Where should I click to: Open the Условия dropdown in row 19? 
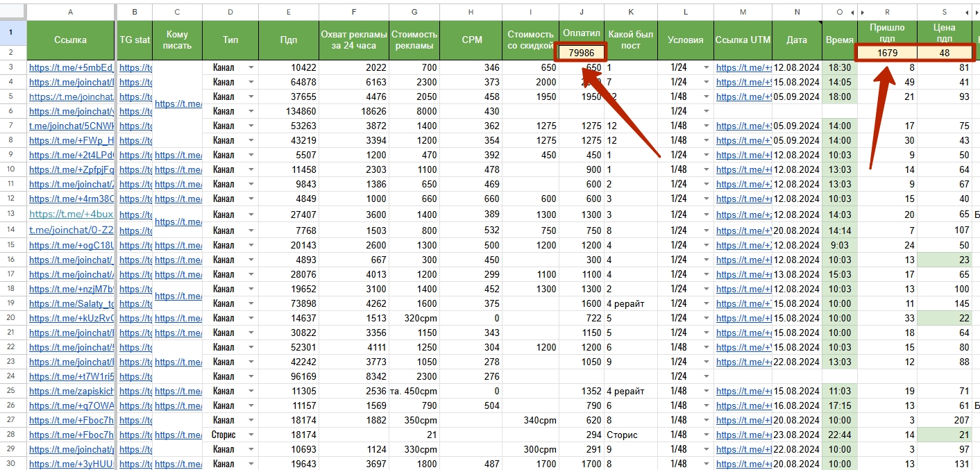[707, 303]
